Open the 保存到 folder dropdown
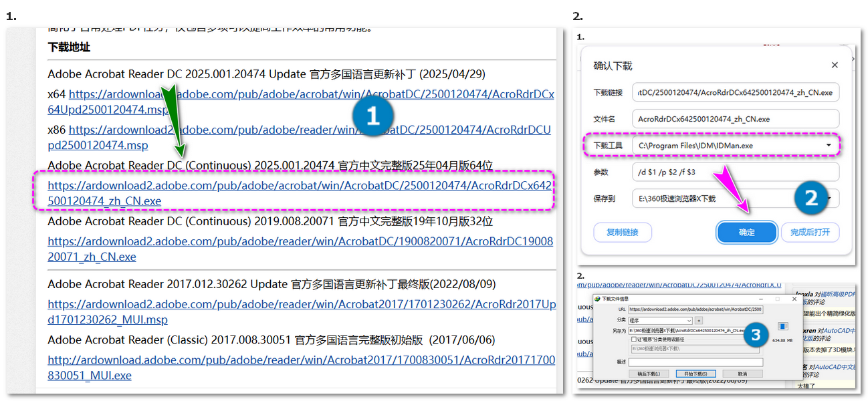Viewport: 868px width, 401px height. point(736,198)
